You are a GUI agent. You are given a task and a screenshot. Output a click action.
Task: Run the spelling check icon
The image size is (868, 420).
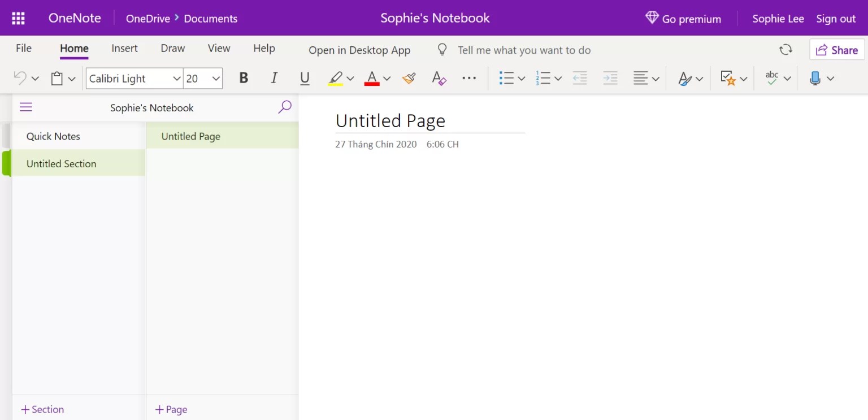(x=772, y=79)
